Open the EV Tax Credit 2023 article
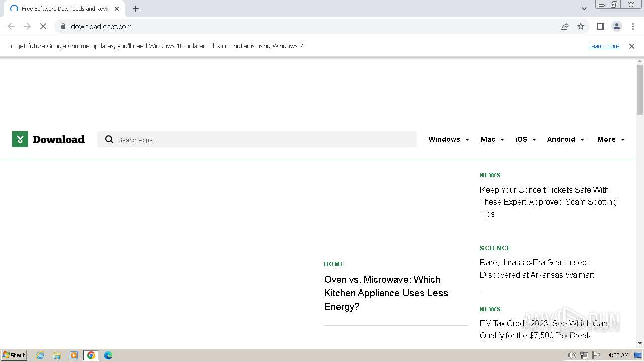Image resolution: width=644 pixels, height=362 pixels. pos(544,329)
